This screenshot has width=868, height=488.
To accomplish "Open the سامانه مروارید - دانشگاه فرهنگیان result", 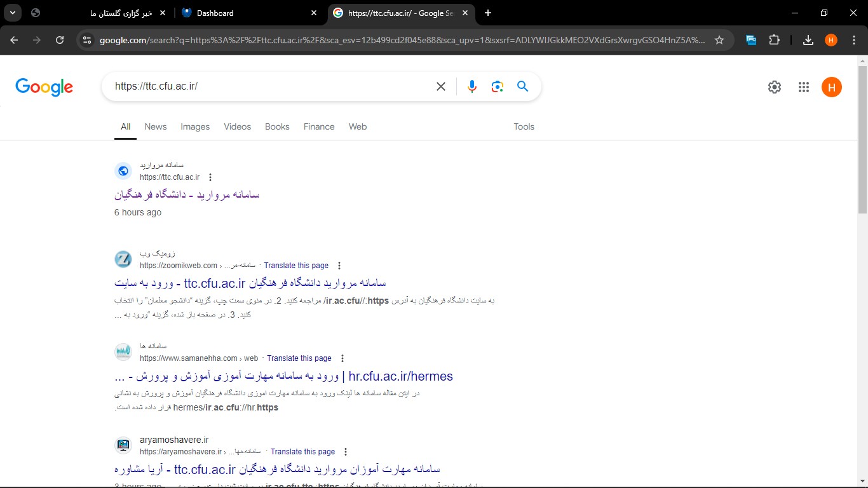I will coord(187,194).
